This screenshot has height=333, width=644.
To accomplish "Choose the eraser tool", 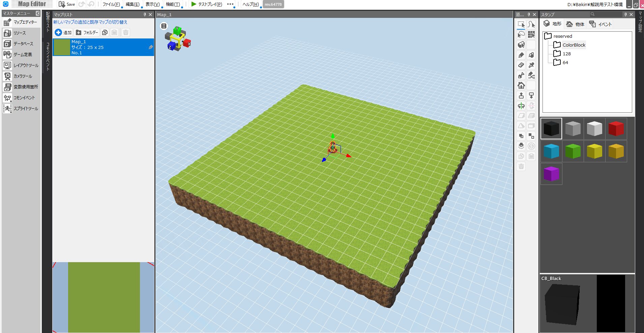I will (x=521, y=65).
